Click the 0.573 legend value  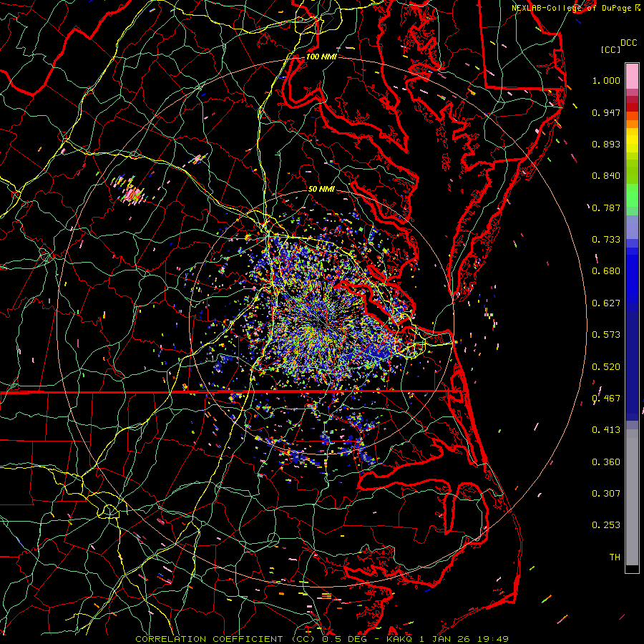pos(606,335)
